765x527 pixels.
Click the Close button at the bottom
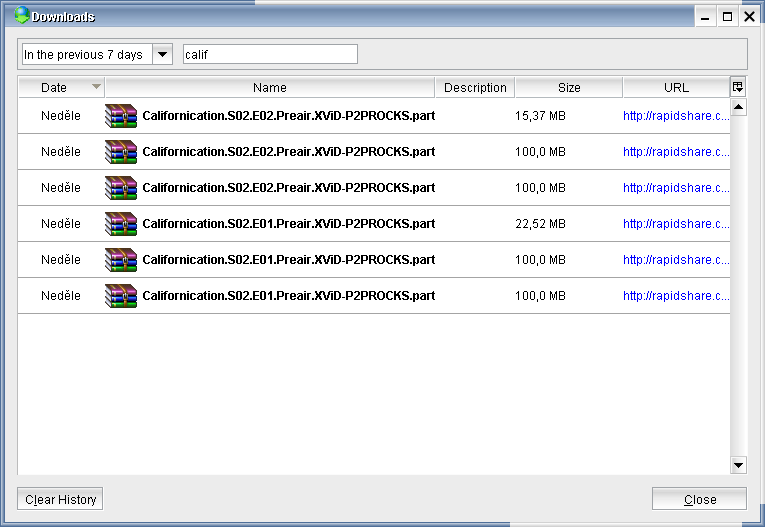point(699,499)
